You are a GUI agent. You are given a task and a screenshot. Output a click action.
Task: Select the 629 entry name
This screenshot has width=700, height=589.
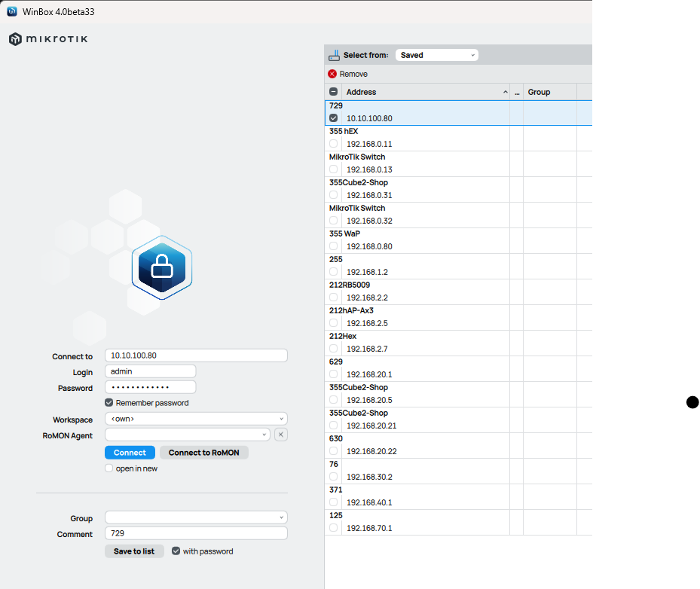pos(336,362)
